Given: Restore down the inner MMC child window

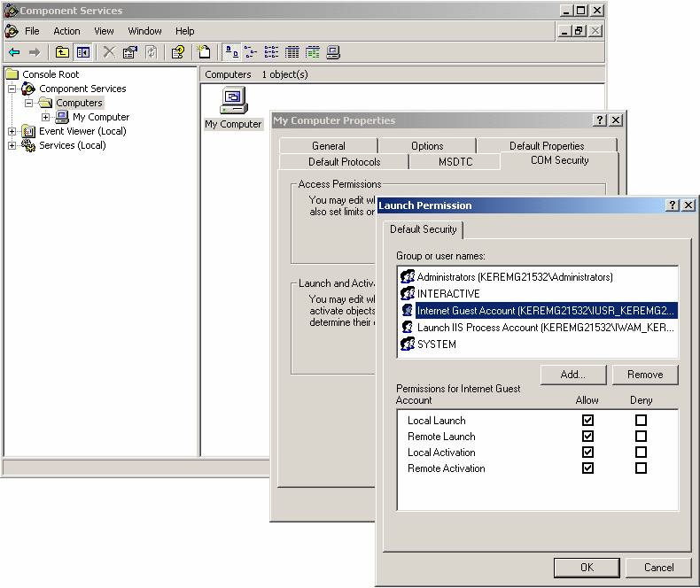Looking at the screenshot, I should coord(579,31).
